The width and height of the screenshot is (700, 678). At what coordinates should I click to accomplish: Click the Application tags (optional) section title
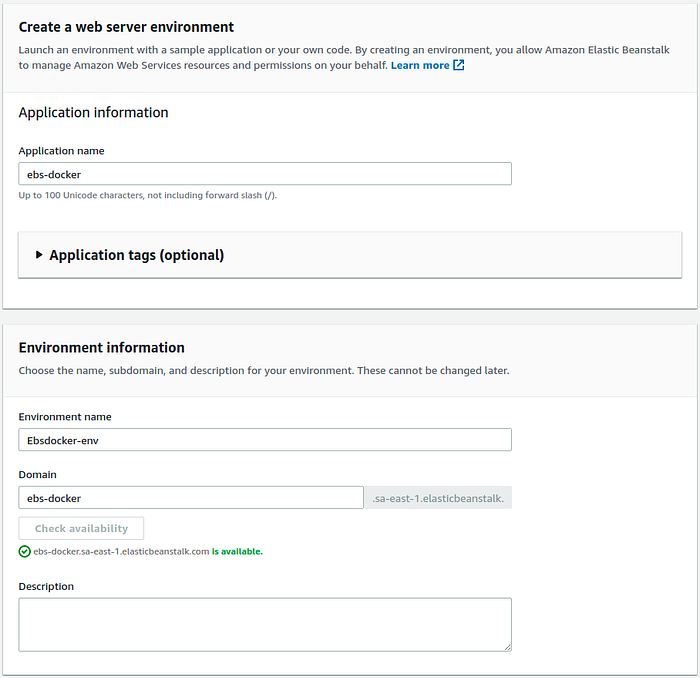coord(136,255)
